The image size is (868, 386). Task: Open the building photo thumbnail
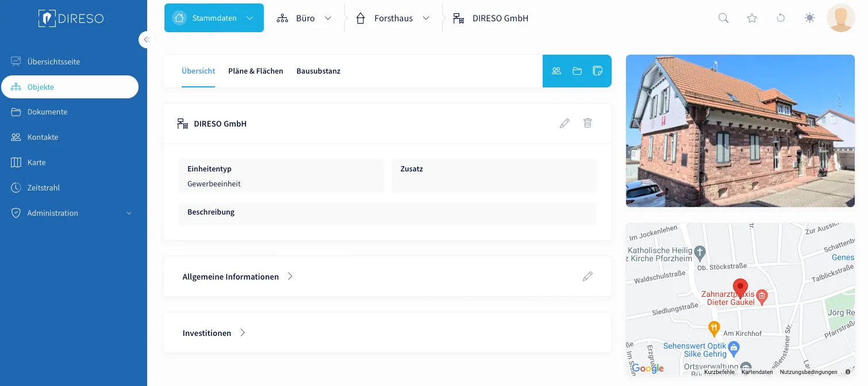[x=740, y=131]
